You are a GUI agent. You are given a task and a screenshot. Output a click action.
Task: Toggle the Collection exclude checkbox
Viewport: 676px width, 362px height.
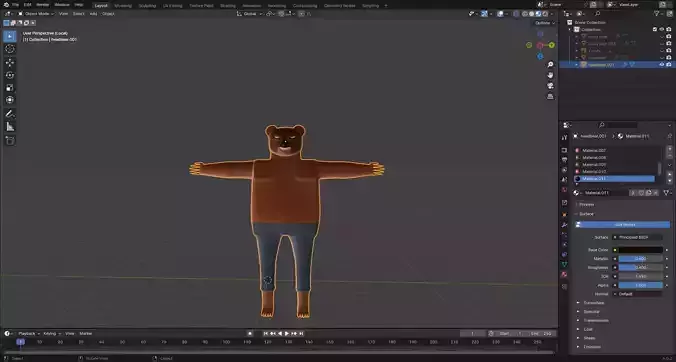click(655, 29)
